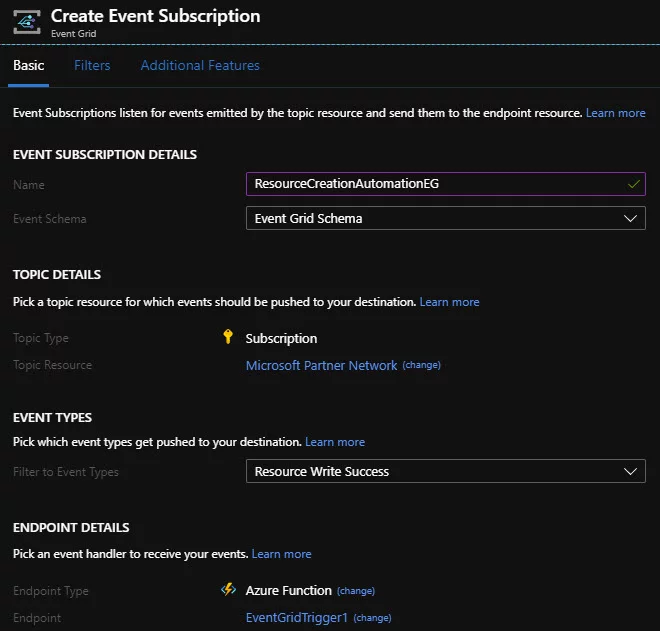The height and width of the screenshot is (631, 660).
Task: Click the Create Event Subscription title
Action: 155,16
